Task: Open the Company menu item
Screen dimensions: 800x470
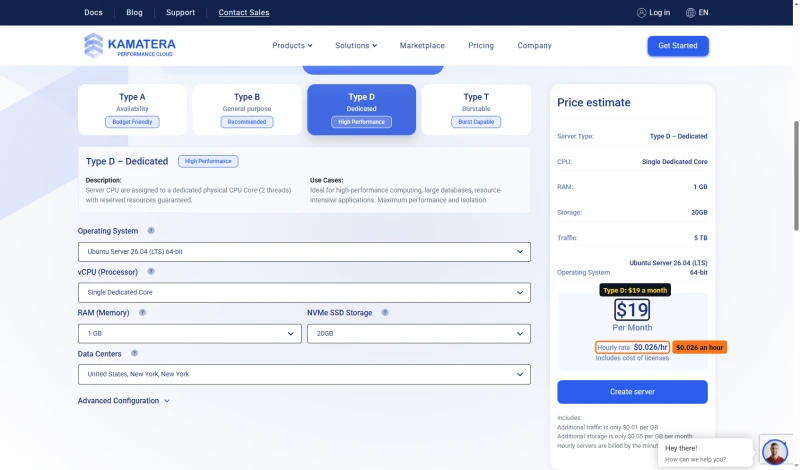Action: [534, 45]
